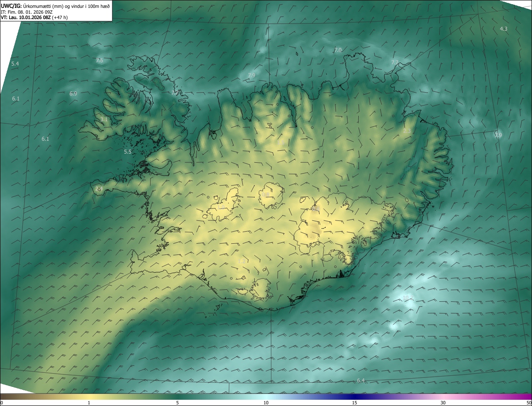Click the 10.2 value label
The height and width of the screenshot is (406, 532).
coord(408,298)
